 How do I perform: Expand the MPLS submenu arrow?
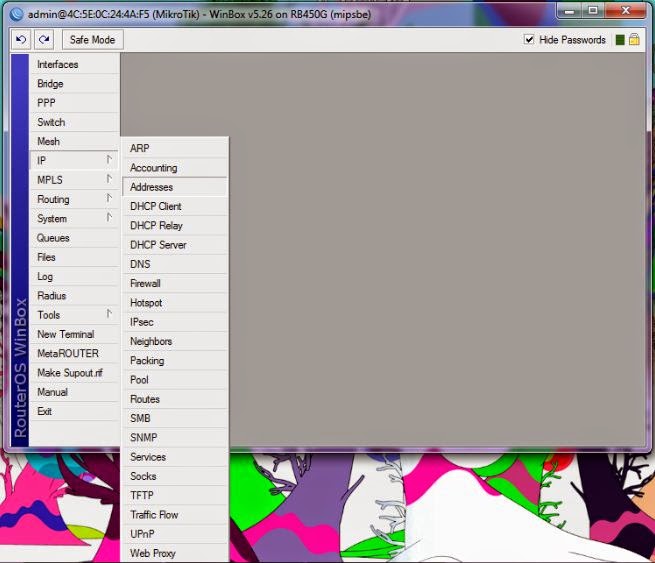[109, 179]
